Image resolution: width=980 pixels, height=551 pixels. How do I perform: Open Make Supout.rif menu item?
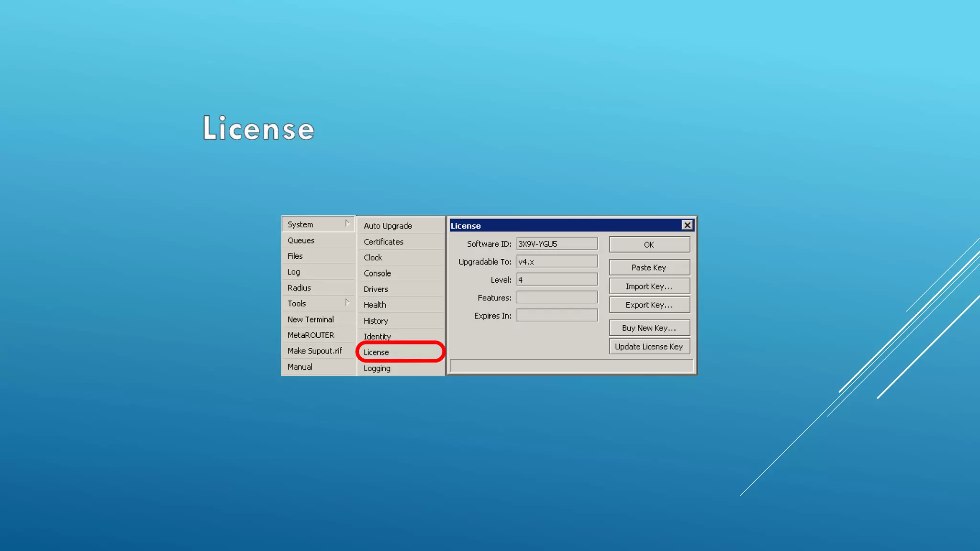click(x=314, y=351)
